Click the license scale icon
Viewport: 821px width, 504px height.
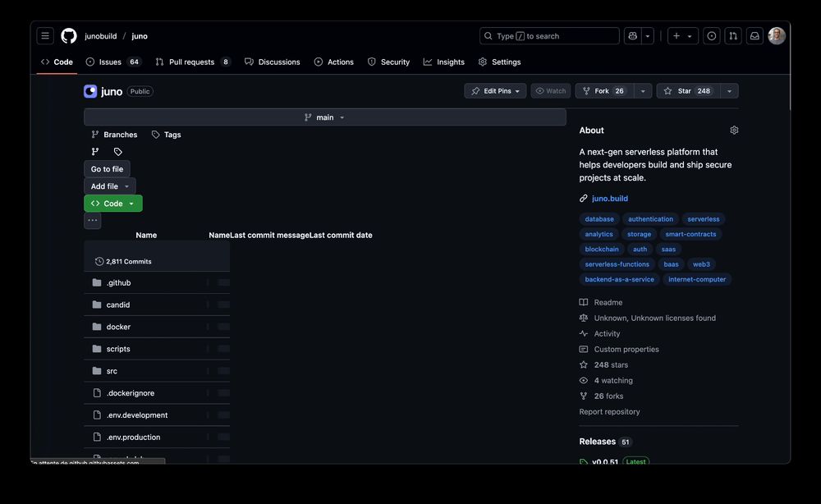583,318
